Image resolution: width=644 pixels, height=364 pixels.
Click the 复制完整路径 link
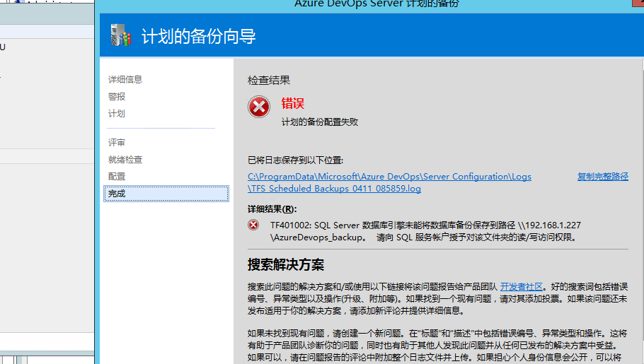tap(602, 177)
